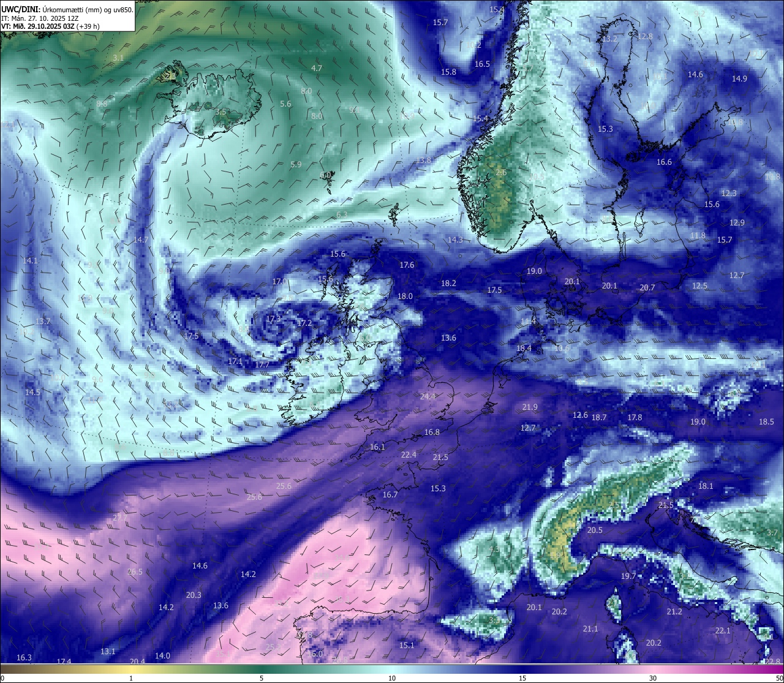Select the 22.4 value near the Channel
The height and width of the screenshot is (683, 784).
click(x=409, y=455)
